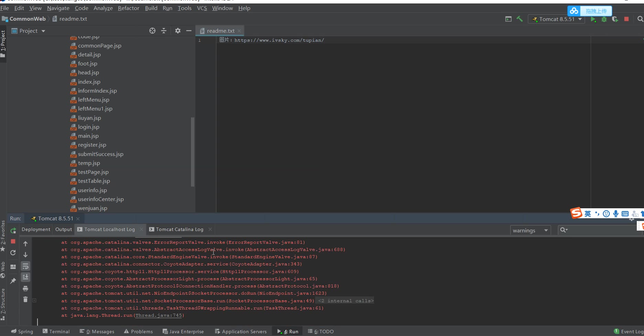Click the Project tree vertical scrollbar

click(193, 151)
